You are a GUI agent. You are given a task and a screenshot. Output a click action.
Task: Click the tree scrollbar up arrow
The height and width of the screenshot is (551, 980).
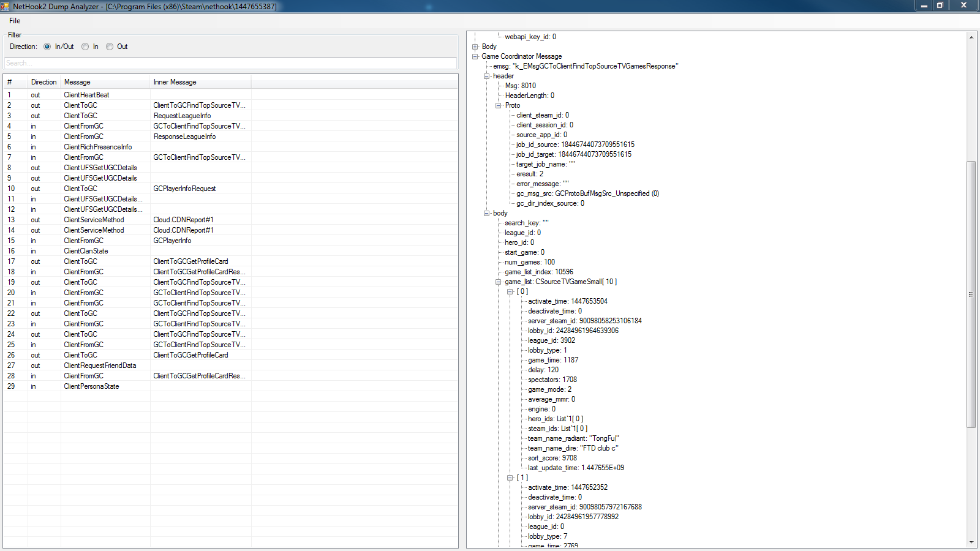(971, 37)
